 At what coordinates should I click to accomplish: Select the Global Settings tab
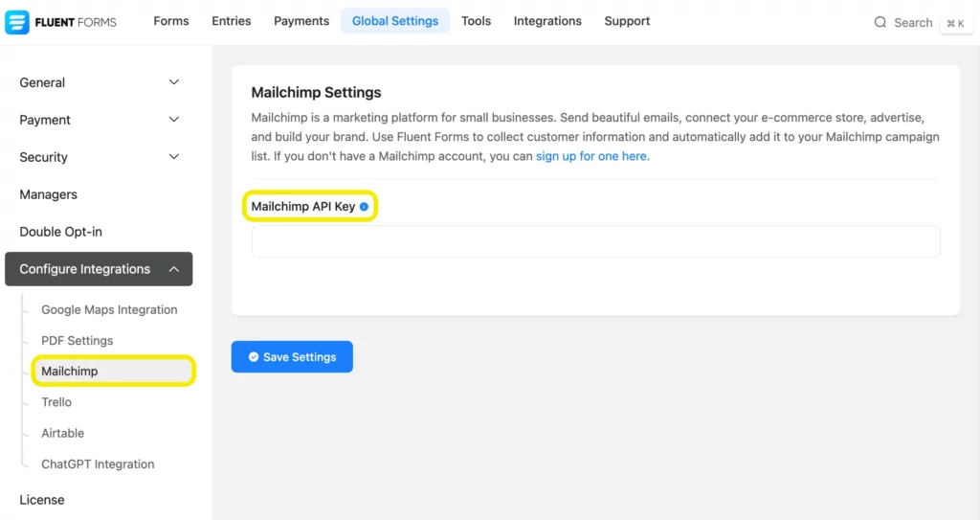click(x=395, y=21)
